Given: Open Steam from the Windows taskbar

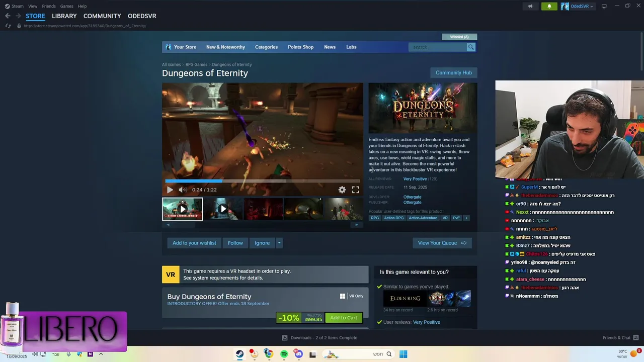Looking at the screenshot, I should pyautogui.click(x=240, y=354).
